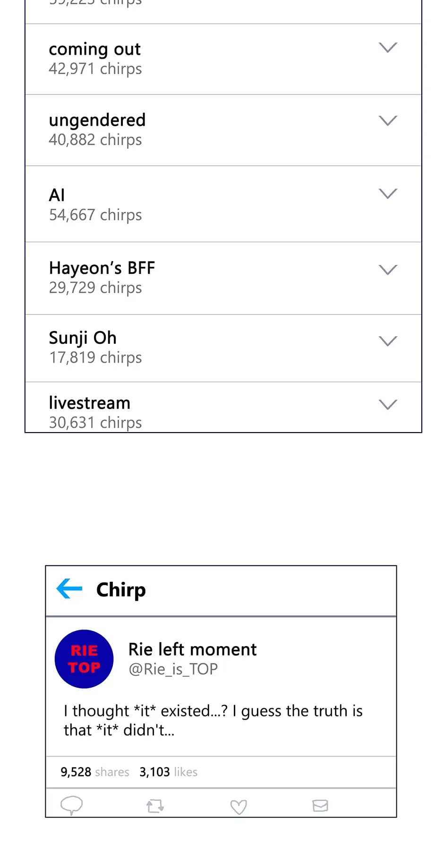
Task: View the 3,103 likes count
Action: point(168,772)
